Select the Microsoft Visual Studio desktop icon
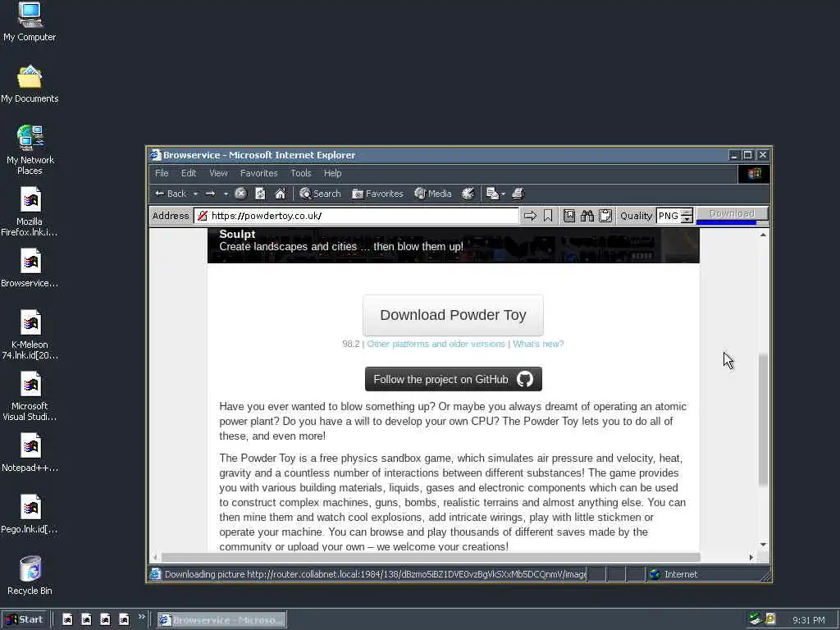Viewport: 840px width, 630px height. 30,396
